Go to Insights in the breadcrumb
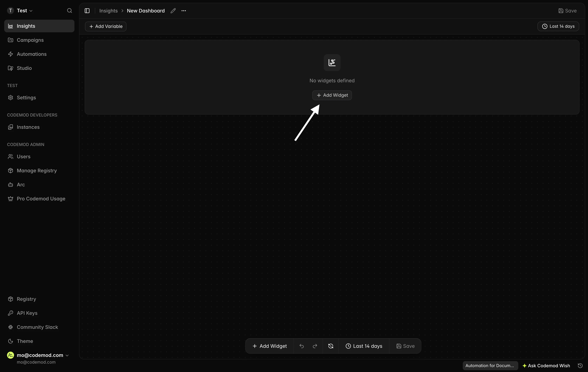 tap(108, 11)
